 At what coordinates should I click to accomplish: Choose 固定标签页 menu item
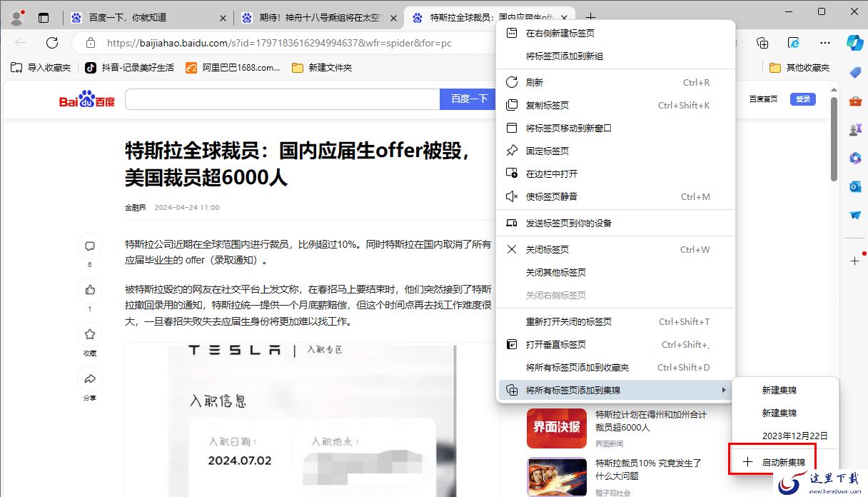(x=615, y=151)
